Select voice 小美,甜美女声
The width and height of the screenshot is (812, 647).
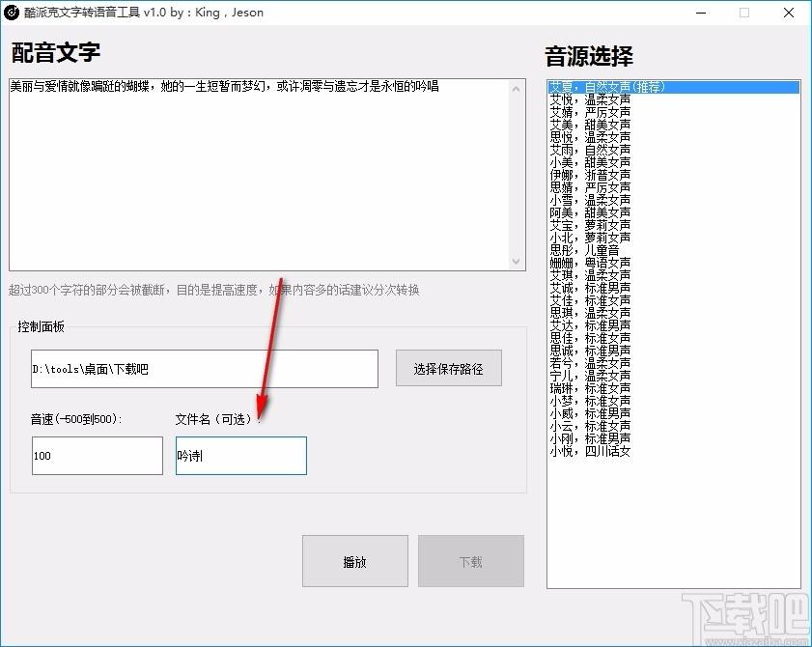673,162
